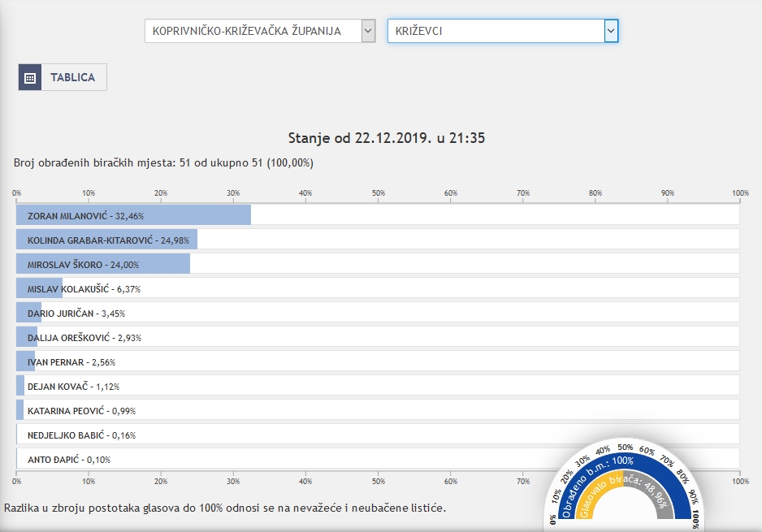The height and width of the screenshot is (532, 762).
Task: Click the processed polling stations count text
Action: [x=163, y=163]
